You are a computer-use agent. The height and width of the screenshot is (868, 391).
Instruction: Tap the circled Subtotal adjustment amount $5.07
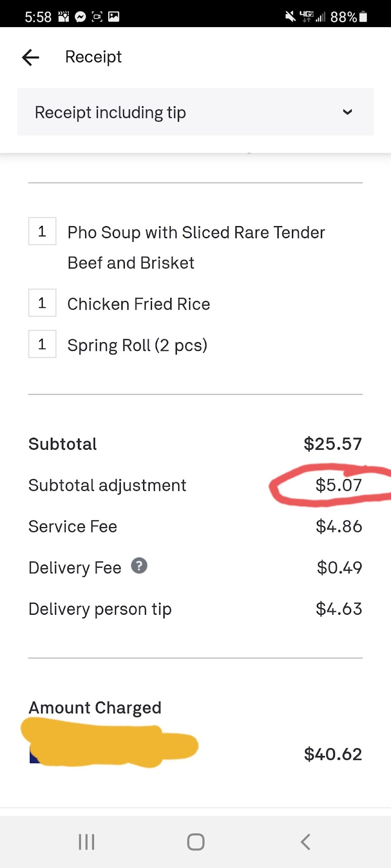click(x=339, y=485)
